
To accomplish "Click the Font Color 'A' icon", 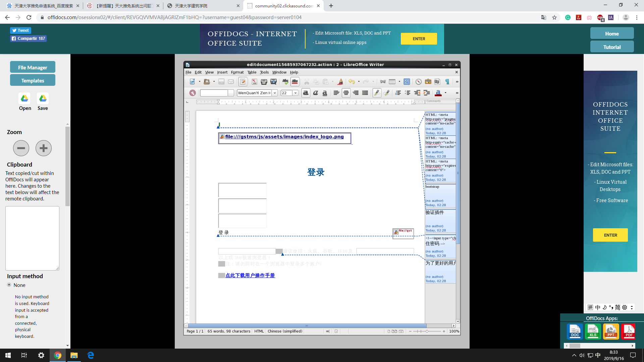I will tap(438, 93).
